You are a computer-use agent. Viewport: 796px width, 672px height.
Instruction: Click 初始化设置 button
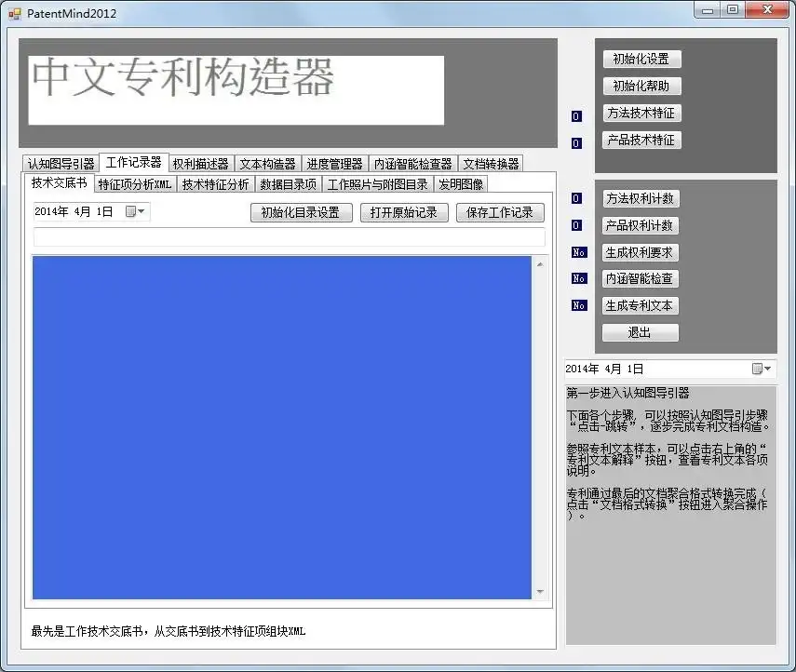tap(641, 59)
